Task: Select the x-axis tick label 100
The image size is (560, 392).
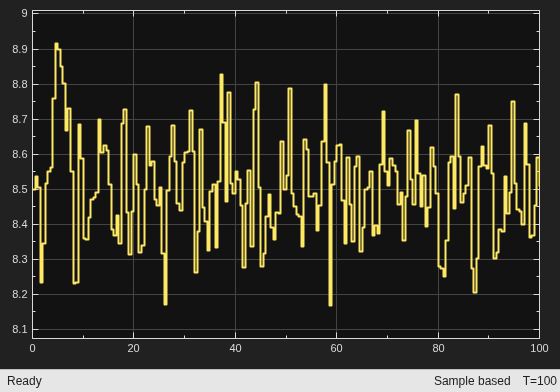Action: [x=539, y=348]
